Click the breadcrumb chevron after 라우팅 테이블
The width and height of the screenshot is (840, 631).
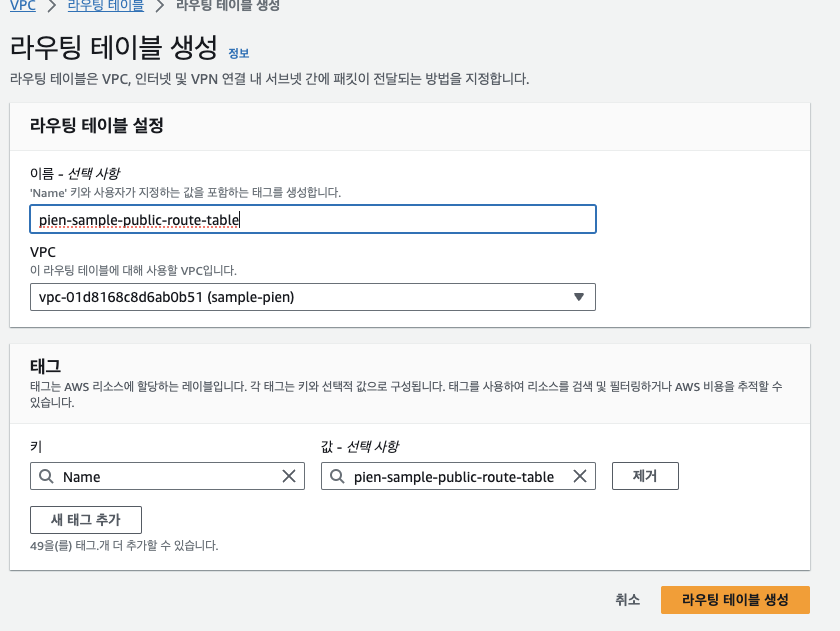[x=160, y=6]
